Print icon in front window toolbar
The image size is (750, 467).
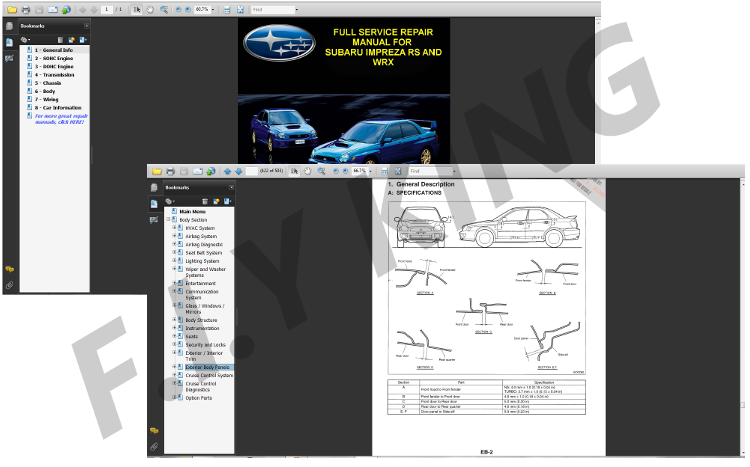click(x=170, y=171)
